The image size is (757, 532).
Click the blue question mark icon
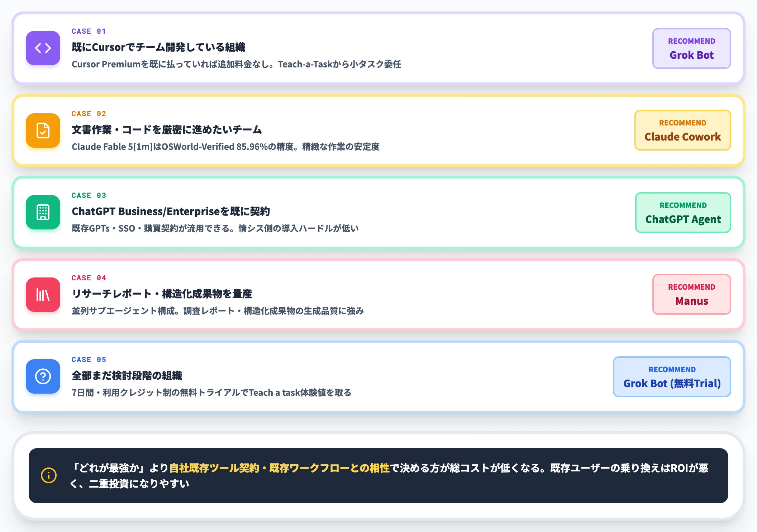pyautogui.click(x=43, y=376)
